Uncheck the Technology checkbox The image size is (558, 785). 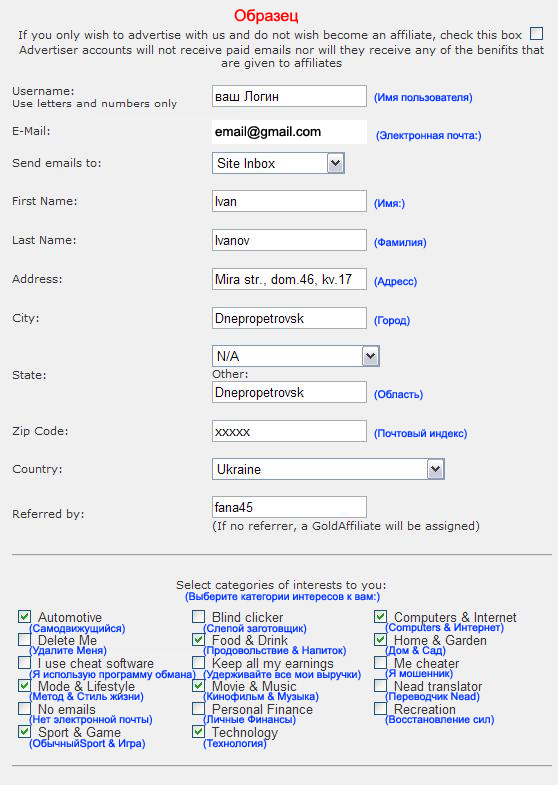199,731
